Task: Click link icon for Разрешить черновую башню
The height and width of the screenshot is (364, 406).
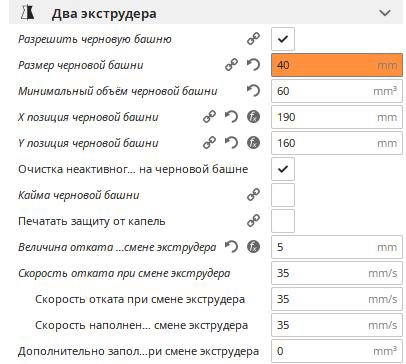Action: (x=253, y=39)
